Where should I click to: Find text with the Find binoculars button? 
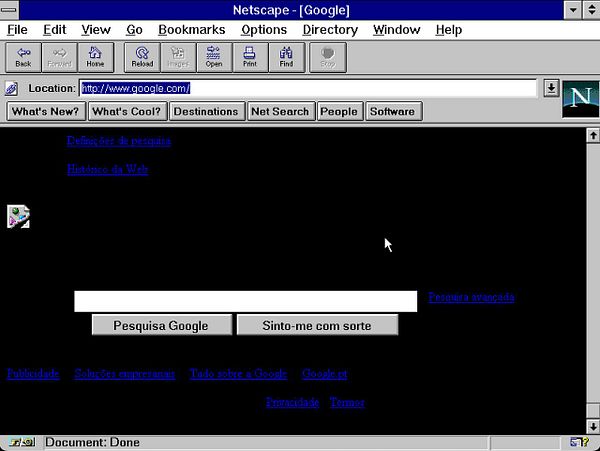pos(286,57)
